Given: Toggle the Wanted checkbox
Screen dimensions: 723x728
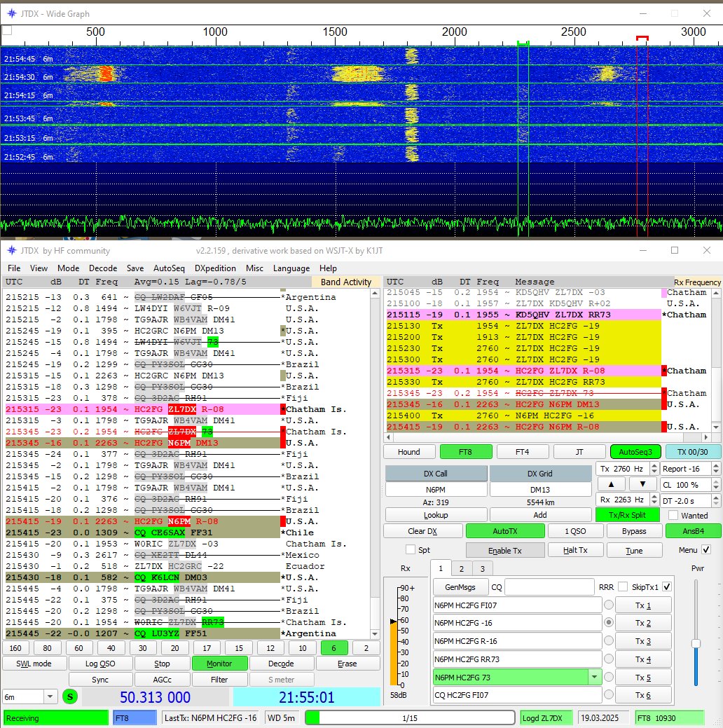Looking at the screenshot, I should (x=673, y=516).
